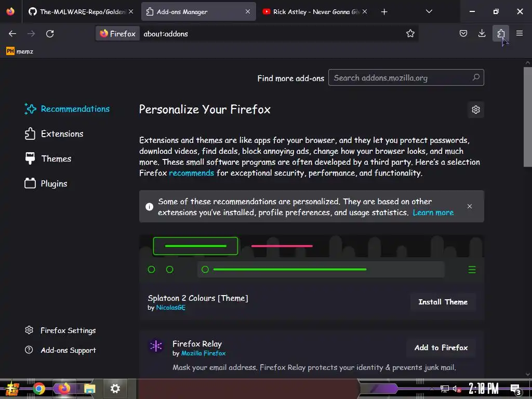532x399 pixels.
Task: Click the Firefox identity icon in address bar
Action: [117, 34]
